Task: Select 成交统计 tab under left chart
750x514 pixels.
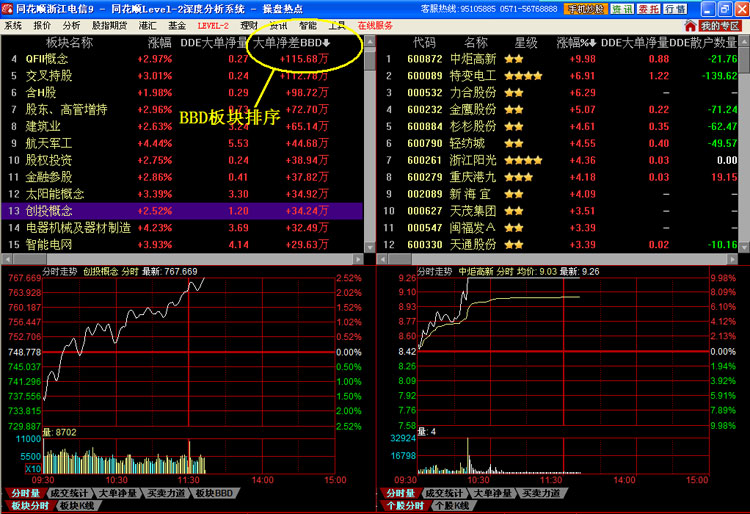Action: [69, 493]
